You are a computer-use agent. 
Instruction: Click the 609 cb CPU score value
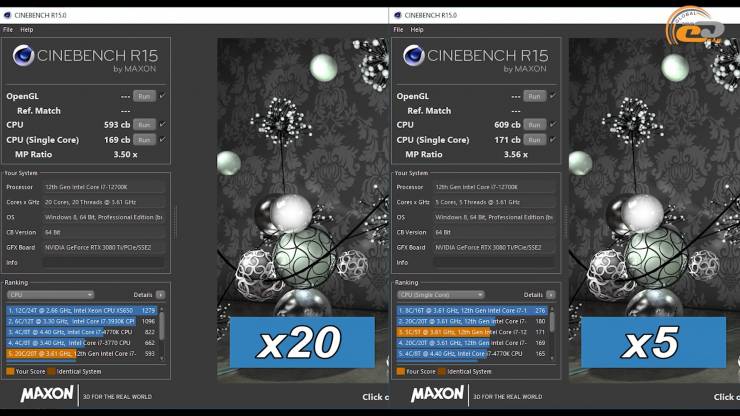(x=507, y=125)
